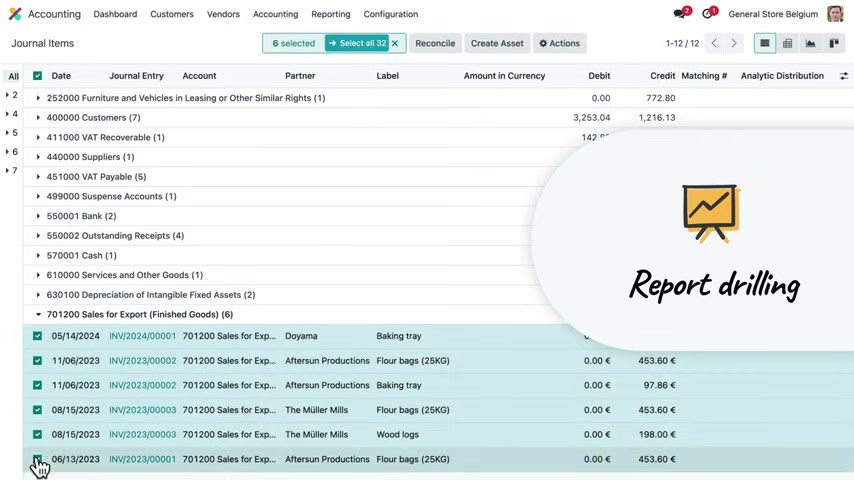Clear selection with the X icon

[395, 43]
